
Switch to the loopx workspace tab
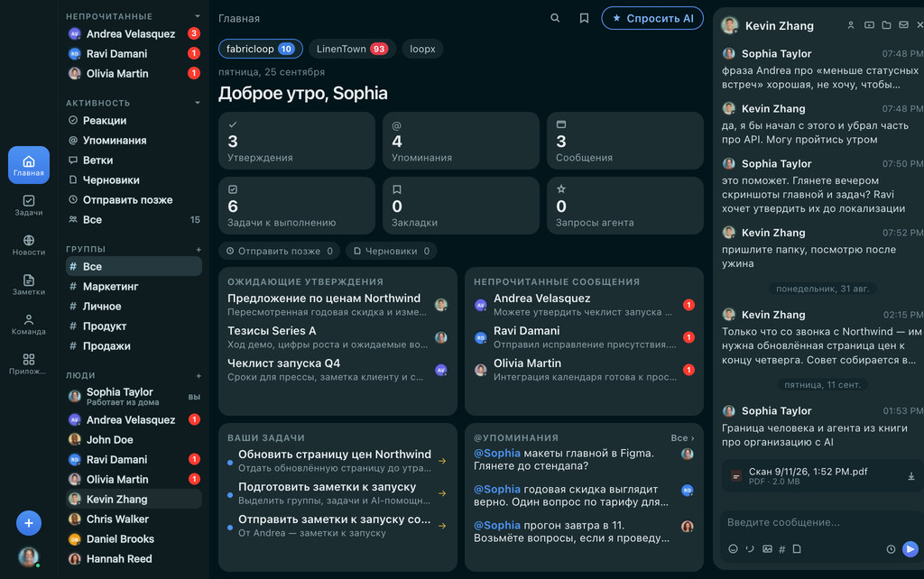point(422,49)
